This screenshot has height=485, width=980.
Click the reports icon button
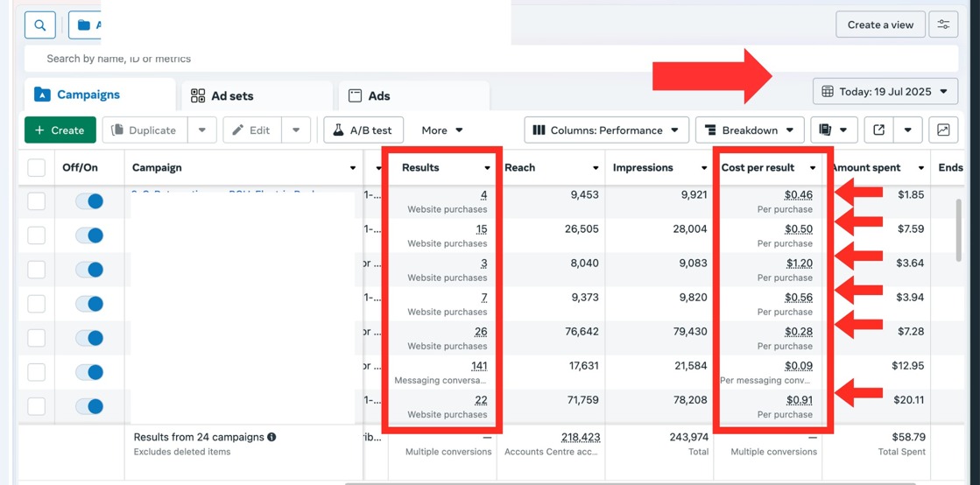click(x=825, y=130)
